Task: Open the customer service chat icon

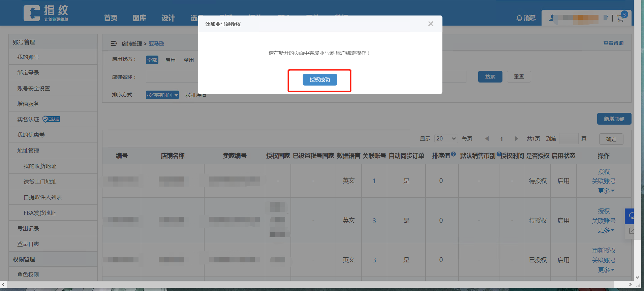Action: (x=630, y=216)
